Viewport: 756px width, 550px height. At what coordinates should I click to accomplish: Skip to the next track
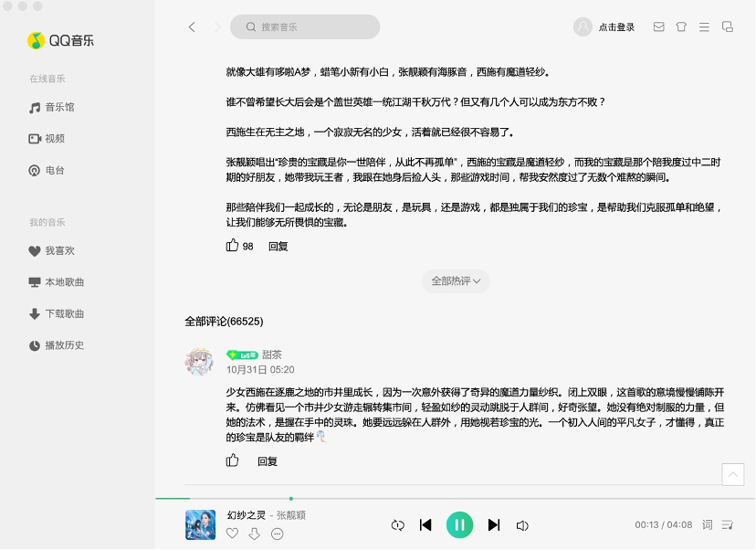(494, 525)
